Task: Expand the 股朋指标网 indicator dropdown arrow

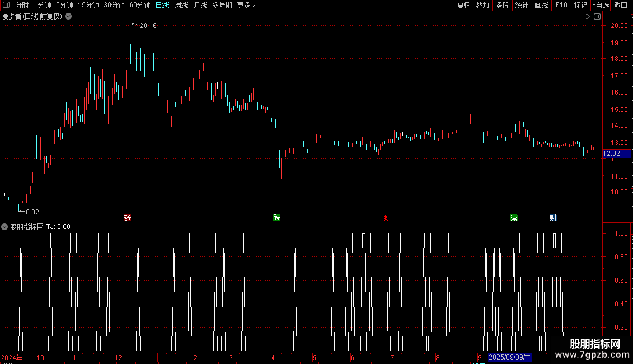Action: (4, 227)
